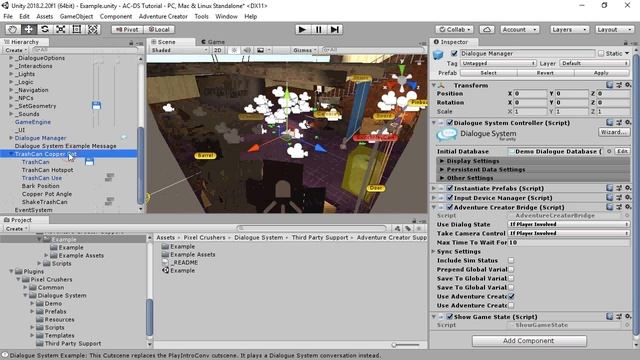Toggle the Static checkbox
Image resolution: width=640 pixels, height=360 pixels.
click(601, 53)
